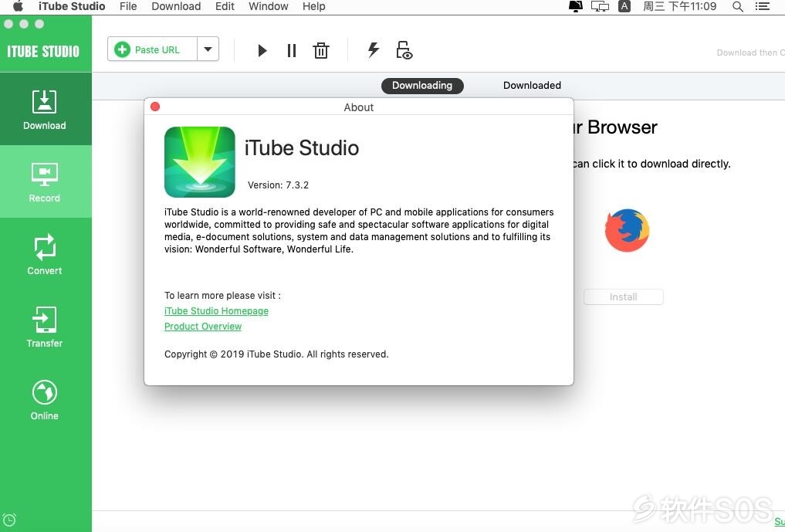Expand the Paste URL dropdown arrow
Image resolution: width=785 pixels, height=532 pixels.
point(208,49)
